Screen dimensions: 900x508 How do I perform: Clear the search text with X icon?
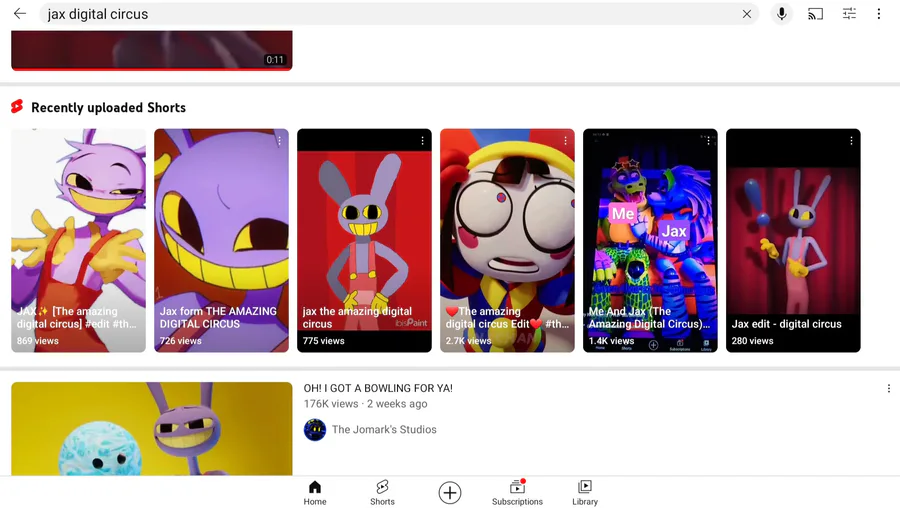point(746,14)
